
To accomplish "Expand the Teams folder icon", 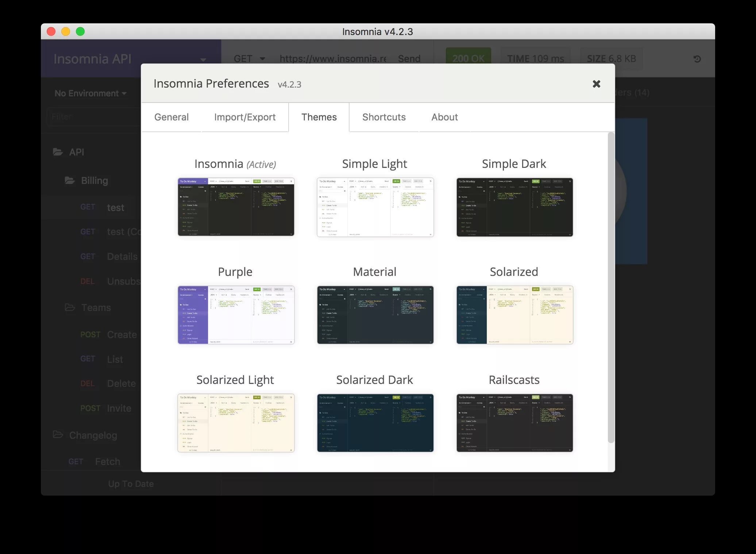I will tap(70, 307).
